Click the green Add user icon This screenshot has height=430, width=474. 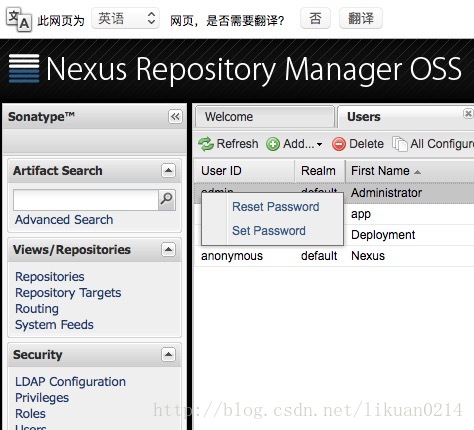(273, 144)
